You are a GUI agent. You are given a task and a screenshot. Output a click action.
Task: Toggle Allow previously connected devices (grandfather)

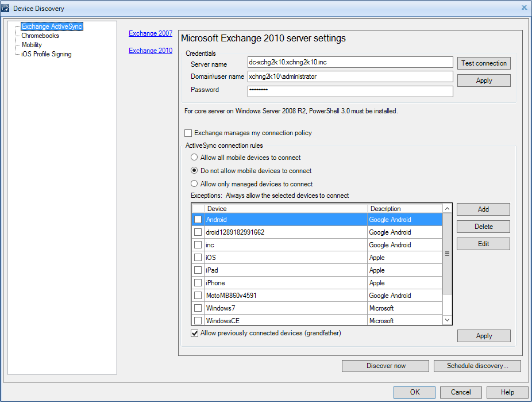coord(194,334)
